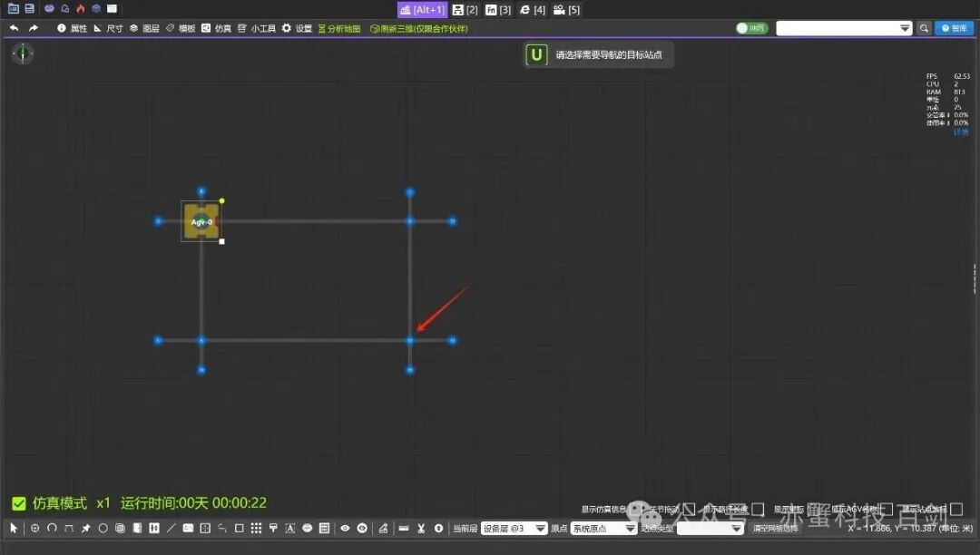This screenshot has height=555, width=980.
Task: Click the compass icon in canvas corner
Action: 23,54
